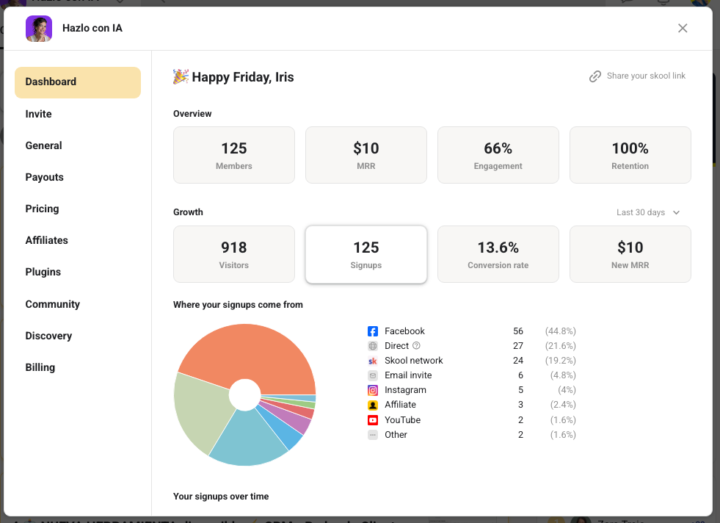Go to Community settings

(52, 304)
